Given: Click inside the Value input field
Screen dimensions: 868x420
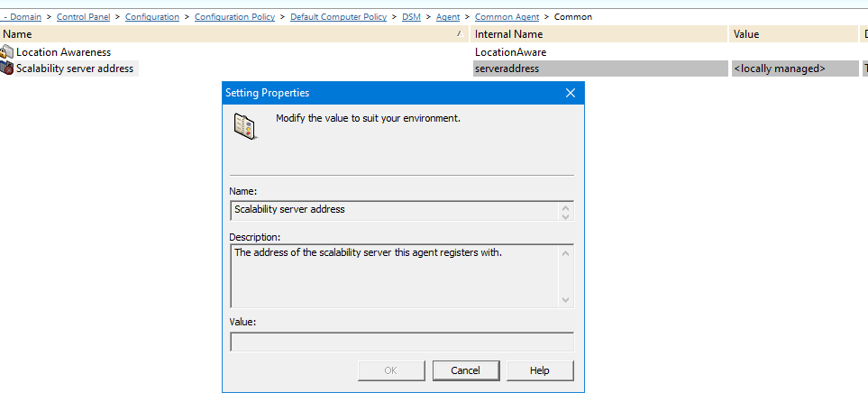Looking at the screenshot, I should pos(401,342).
